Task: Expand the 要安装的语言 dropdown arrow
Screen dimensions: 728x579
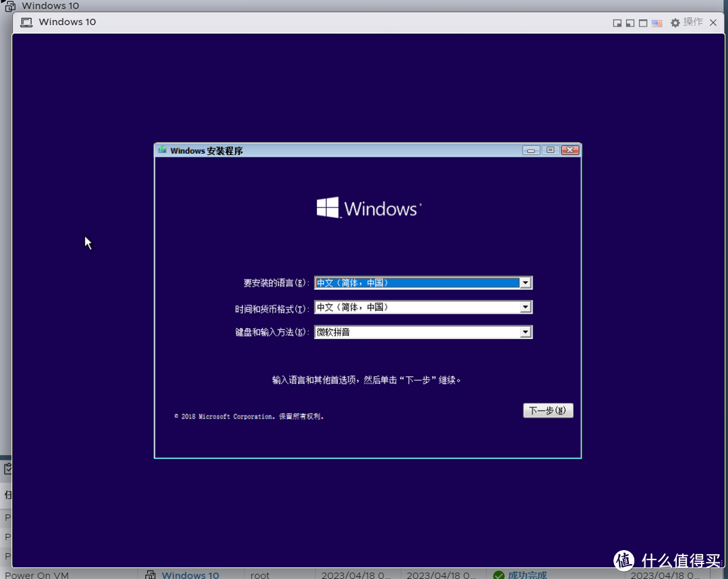Action: [525, 283]
